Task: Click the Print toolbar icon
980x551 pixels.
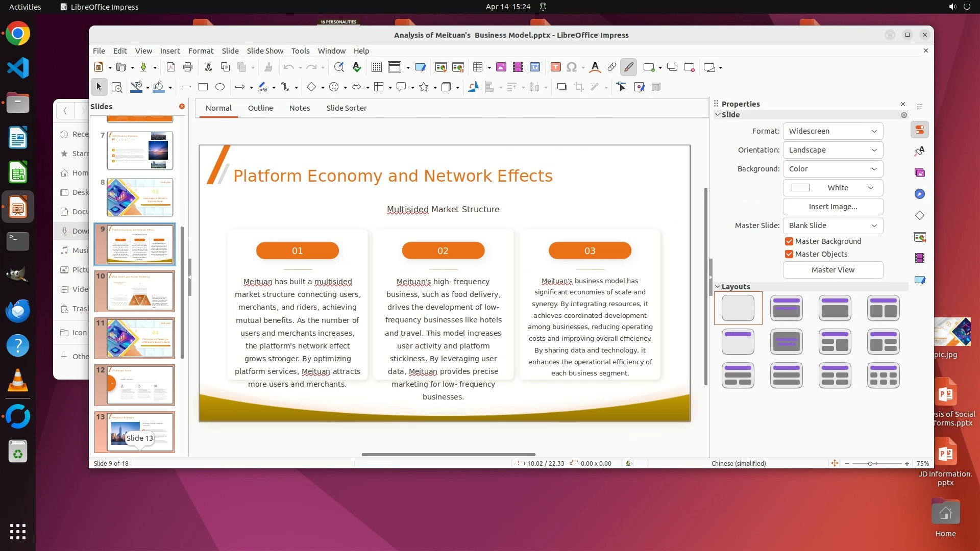Action: pyautogui.click(x=188, y=67)
